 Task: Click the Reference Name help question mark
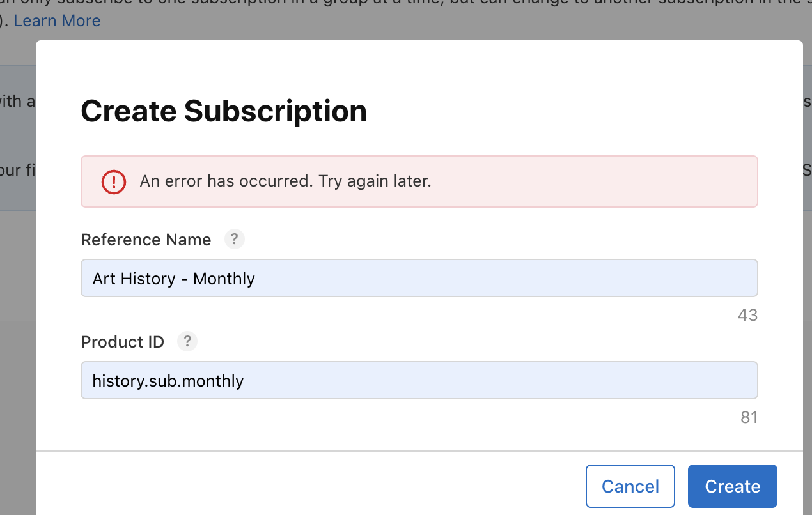pyautogui.click(x=235, y=240)
